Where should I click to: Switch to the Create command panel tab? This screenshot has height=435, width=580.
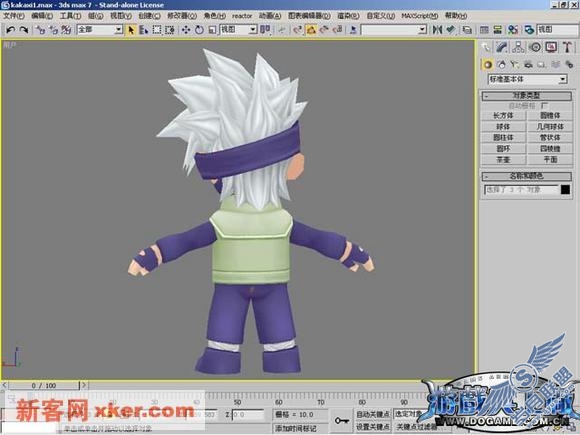click(x=486, y=47)
